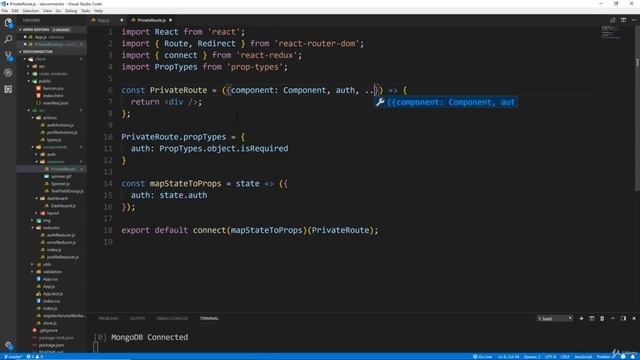The image size is (640, 360).
Task: Switch to the Problems panel tab
Action: [x=108, y=318]
